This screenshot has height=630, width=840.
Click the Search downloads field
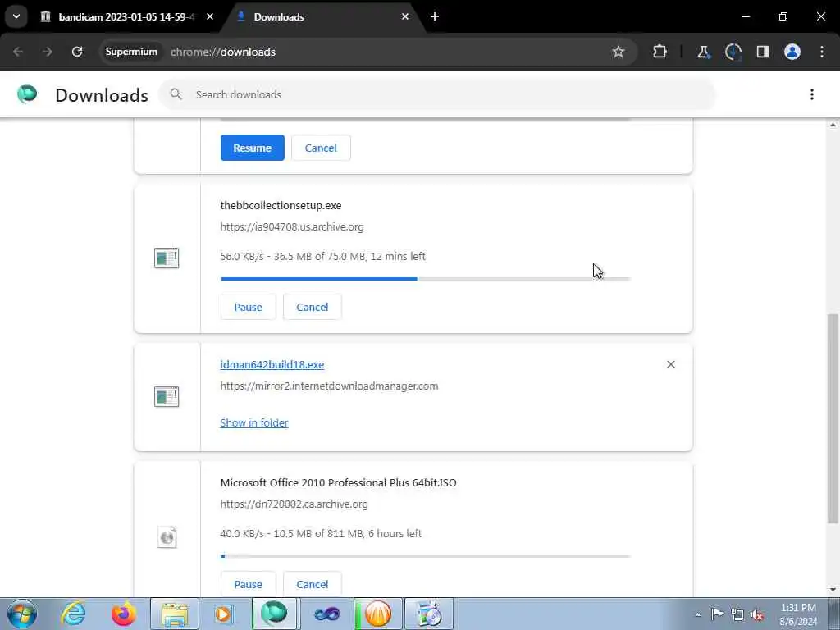437,95
